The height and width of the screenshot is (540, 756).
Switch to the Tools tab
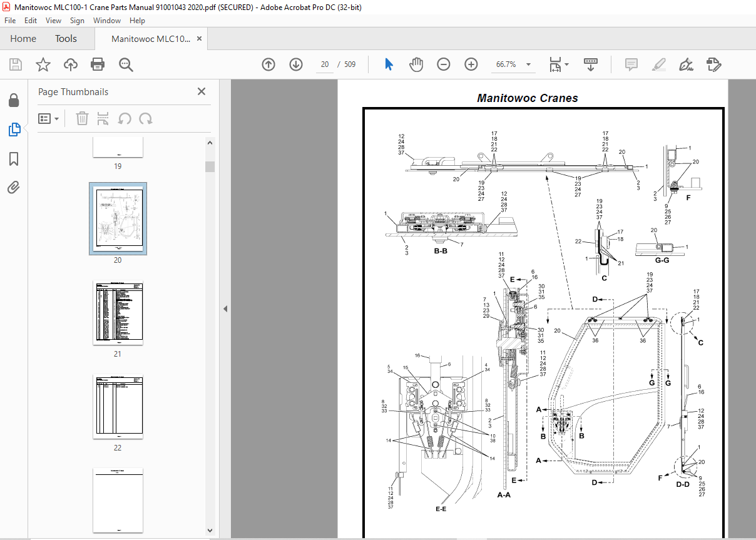point(66,39)
